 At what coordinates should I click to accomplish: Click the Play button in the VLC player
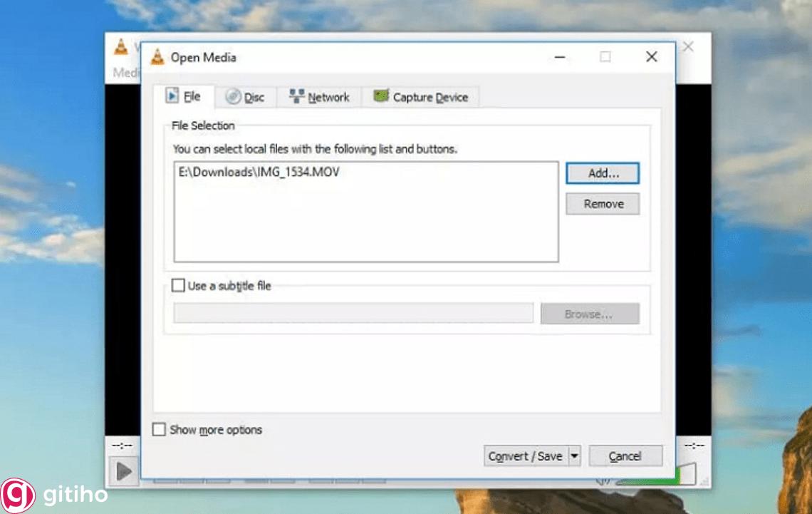[125, 471]
